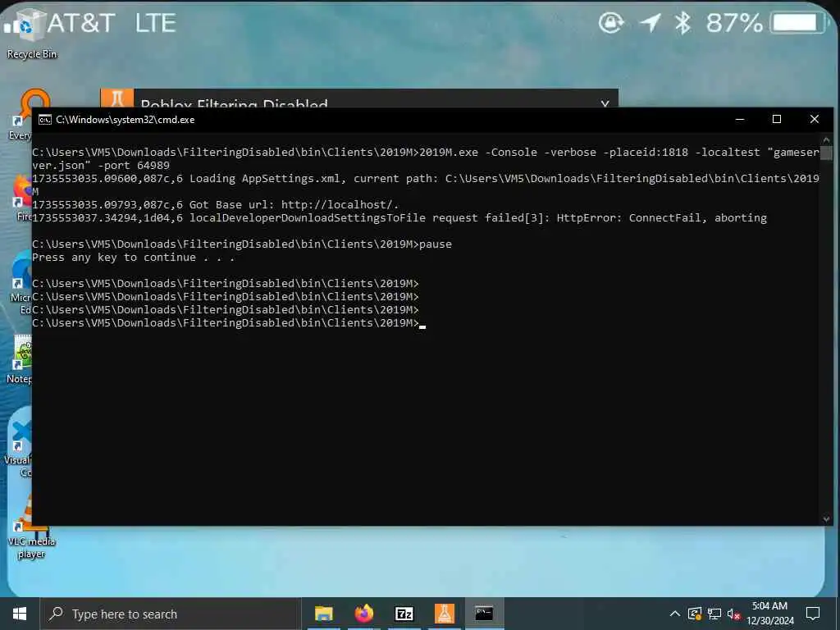Click the cmd.exe title bar icon
840x630 pixels.
click(45, 120)
